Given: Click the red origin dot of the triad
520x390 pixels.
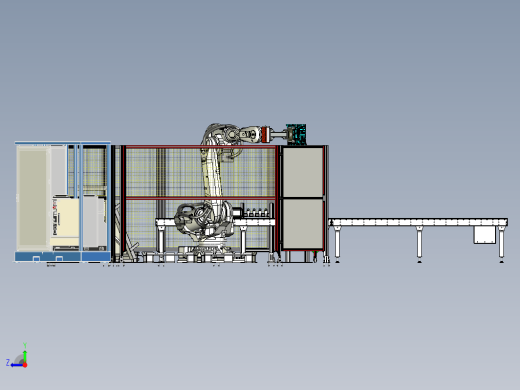Looking at the screenshot, I should pos(25,365).
